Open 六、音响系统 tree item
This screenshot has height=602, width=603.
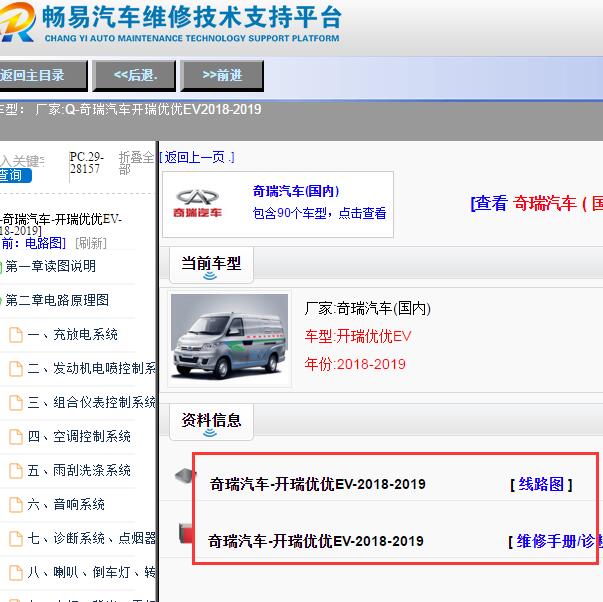coord(66,504)
